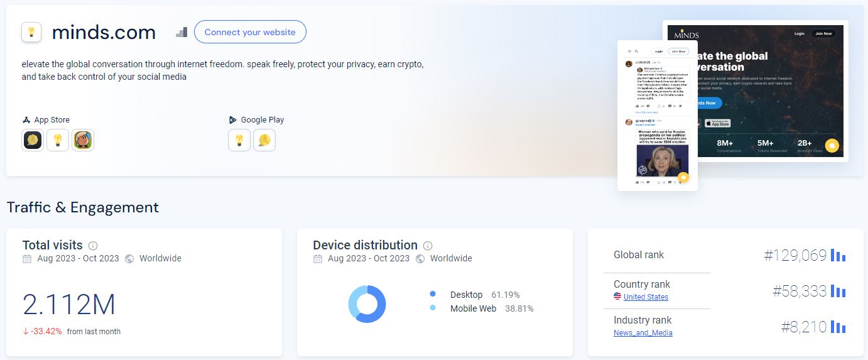Open the United States country rank link

(x=646, y=297)
